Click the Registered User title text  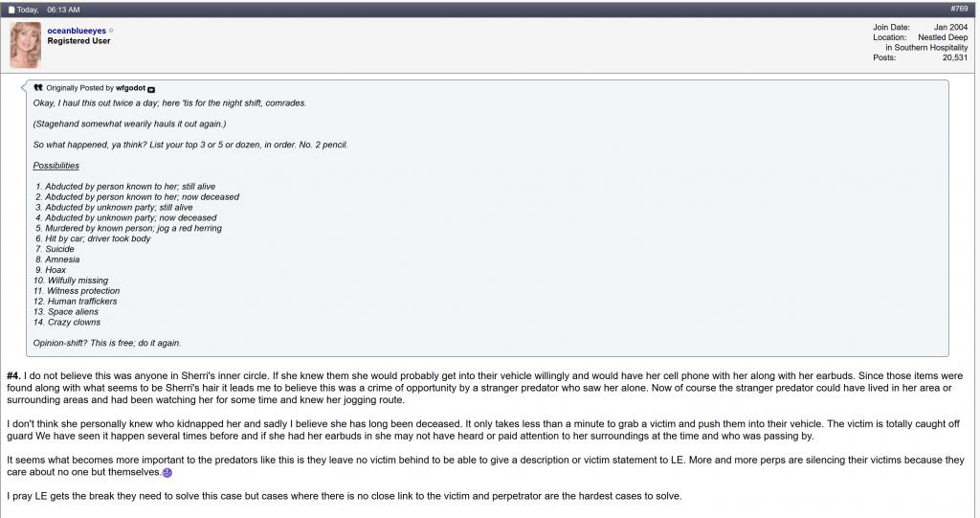(x=78, y=42)
